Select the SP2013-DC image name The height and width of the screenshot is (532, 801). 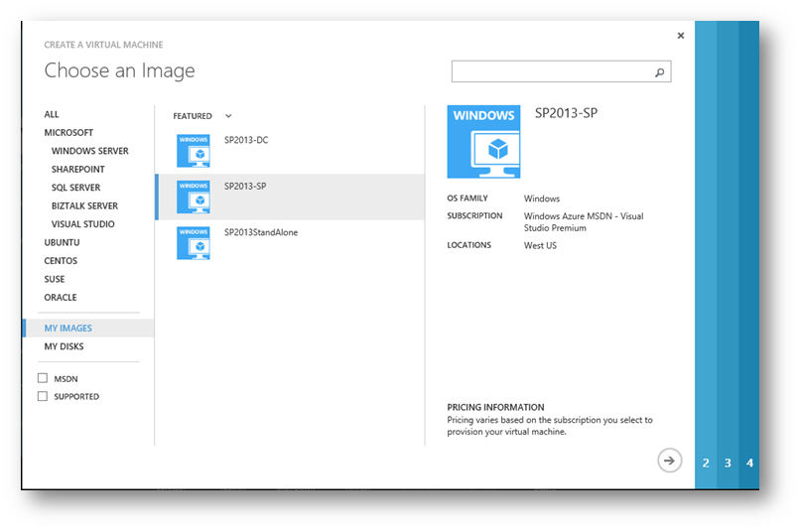click(246, 140)
